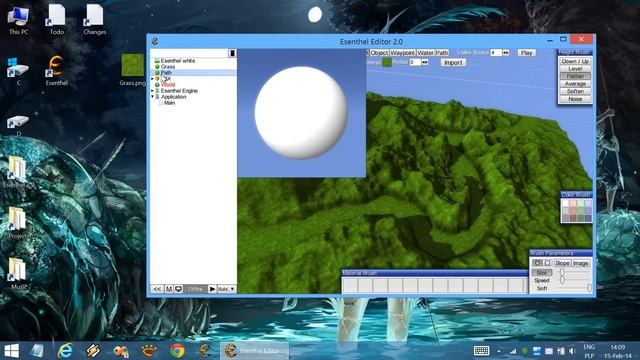Image resolution: width=640 pixels, height=360 pixels.
Task: Open the Windows Start button
Action: click(11, 351)
